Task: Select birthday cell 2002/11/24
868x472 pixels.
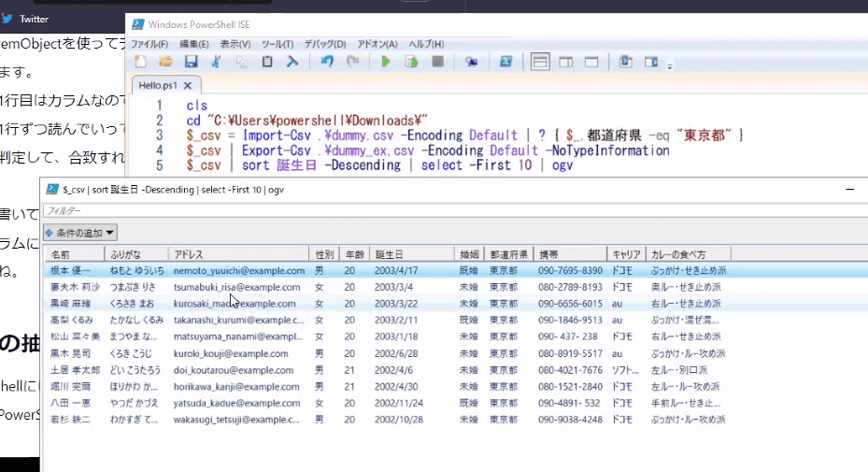Action: pos(399,404)
